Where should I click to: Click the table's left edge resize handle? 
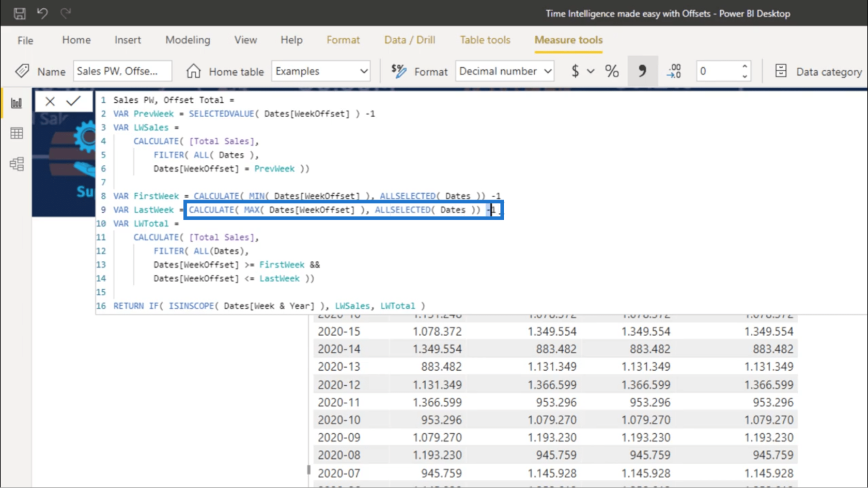308,470
